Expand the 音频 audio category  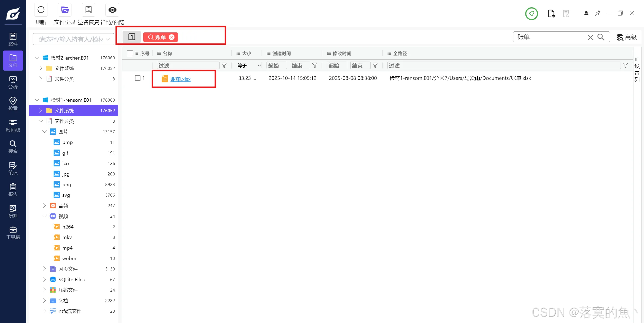tap(45, 206)
